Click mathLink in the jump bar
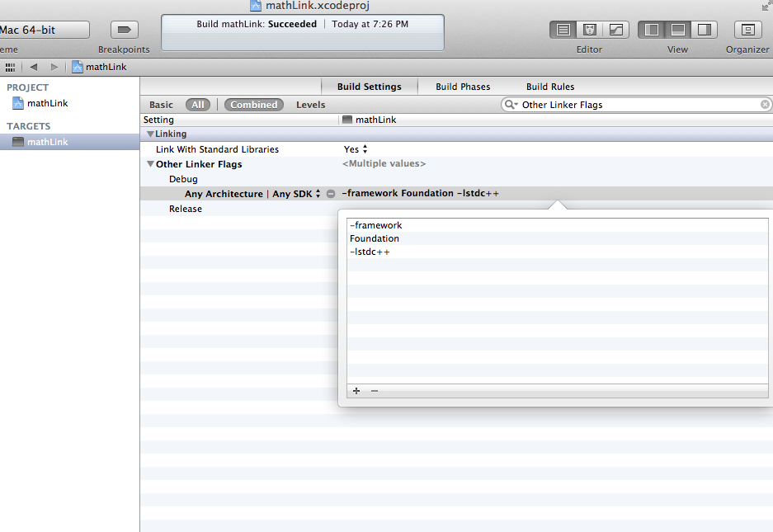The width and height of the screenshot is (773, 532). (99, 67)
